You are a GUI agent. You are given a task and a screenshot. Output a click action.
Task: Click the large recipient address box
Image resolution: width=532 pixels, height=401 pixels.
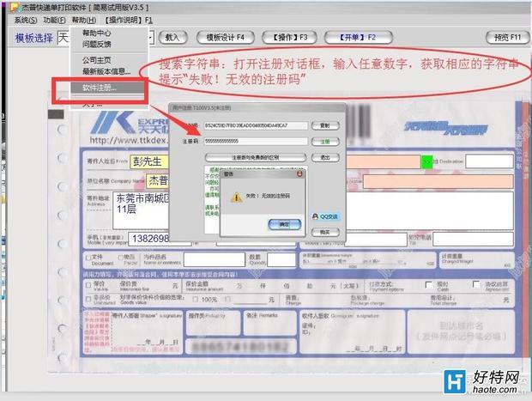429,210
